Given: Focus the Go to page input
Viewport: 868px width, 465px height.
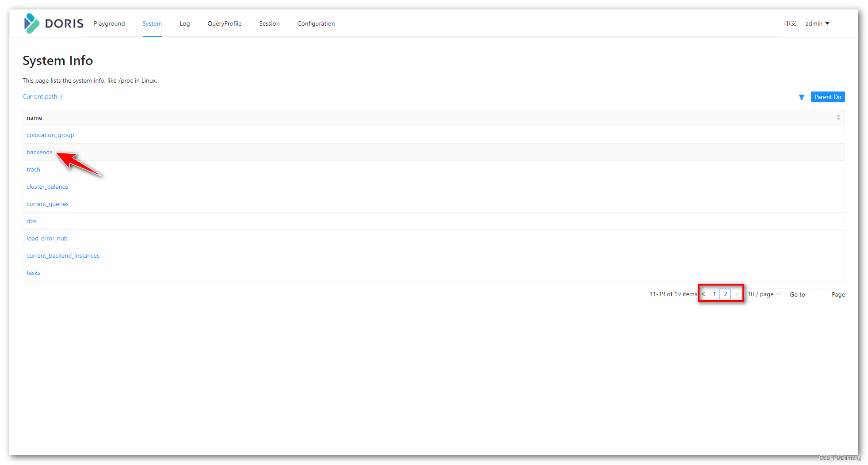Looking at the screenshot, I should click(x=818, y=294).
